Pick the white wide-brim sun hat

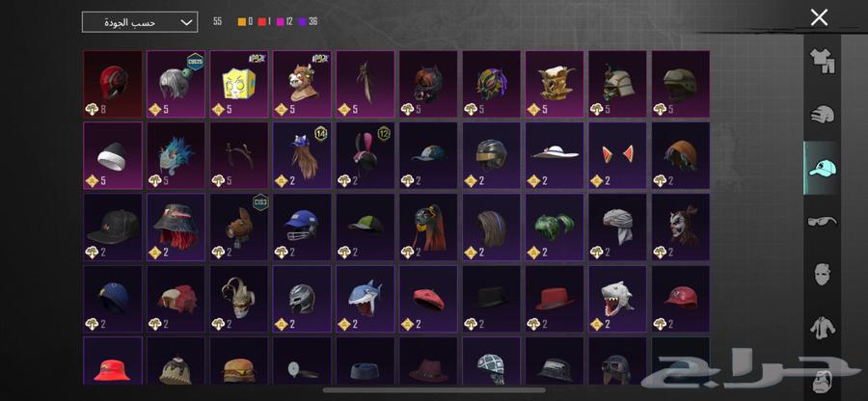pyautogui.click(x=555, y=155)
